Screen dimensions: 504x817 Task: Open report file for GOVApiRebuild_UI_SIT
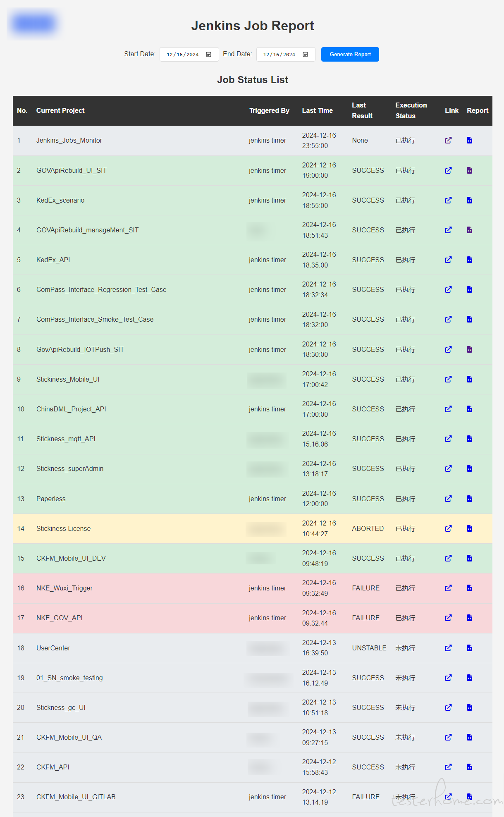pos(469,170)
